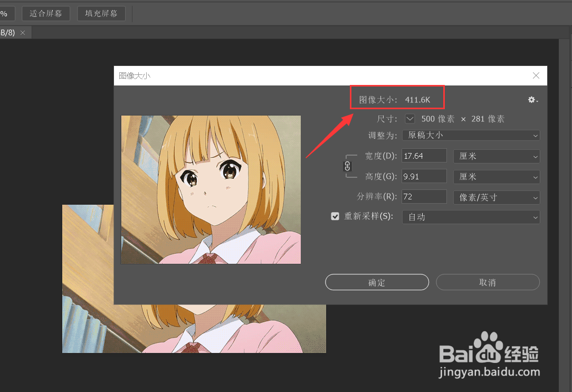Click the 填充屏幕 button in options bar
Image resolution: width=572 pixels, height=392 pixels.
coord(101,14)
